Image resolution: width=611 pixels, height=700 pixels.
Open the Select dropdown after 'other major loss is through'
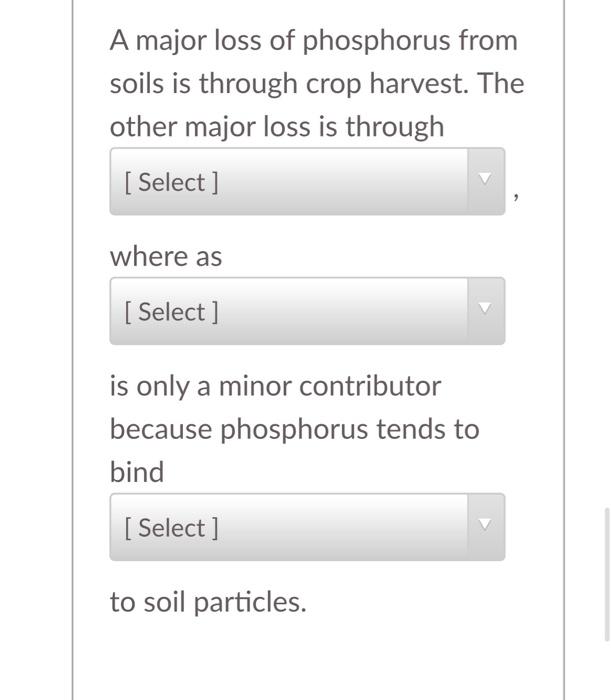tap(290, 182)
